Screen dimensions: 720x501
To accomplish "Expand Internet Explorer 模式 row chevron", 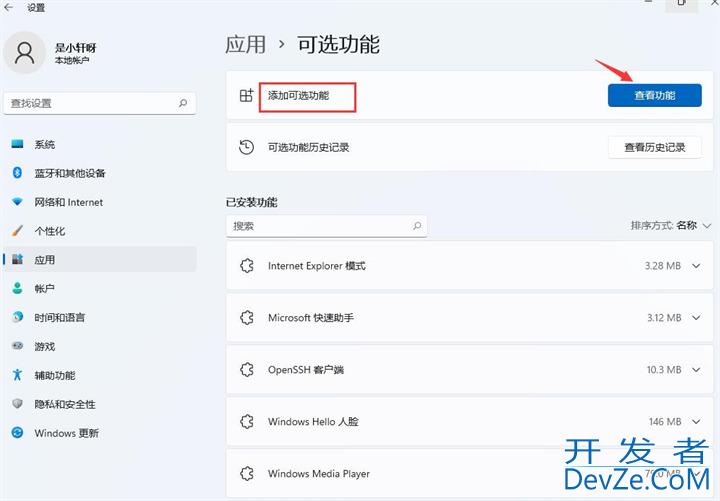I will tap(696, 266).
